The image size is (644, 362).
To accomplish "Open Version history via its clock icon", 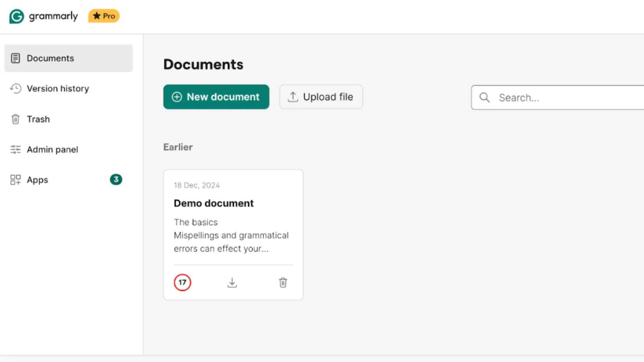I will (16, 89).
